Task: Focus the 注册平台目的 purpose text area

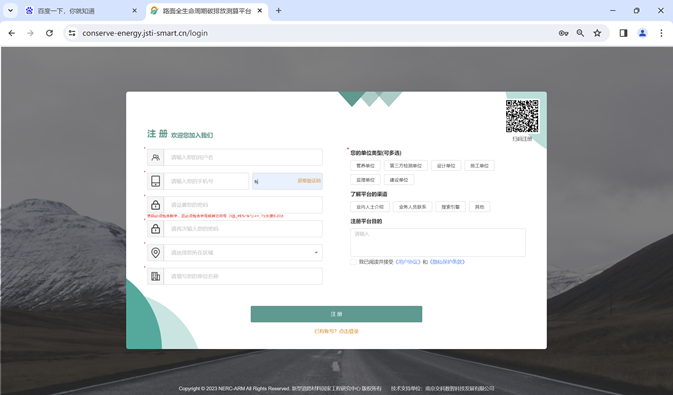Action: tap(438, 243)
